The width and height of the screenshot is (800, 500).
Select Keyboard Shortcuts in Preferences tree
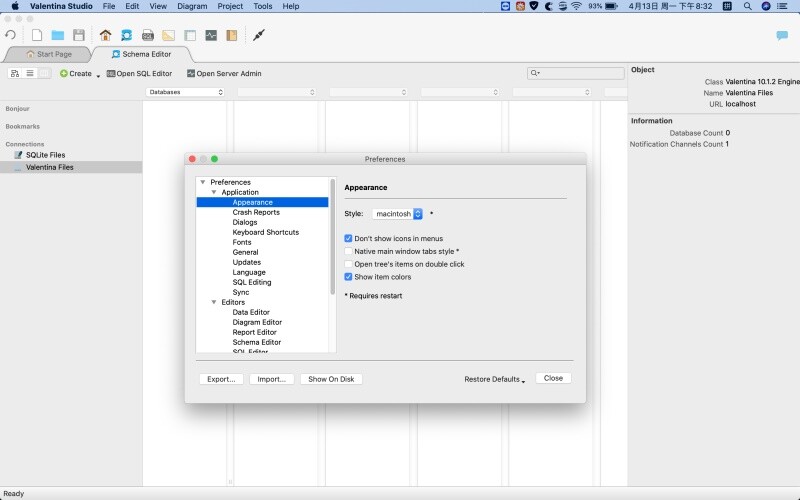[x=266, y=232]
